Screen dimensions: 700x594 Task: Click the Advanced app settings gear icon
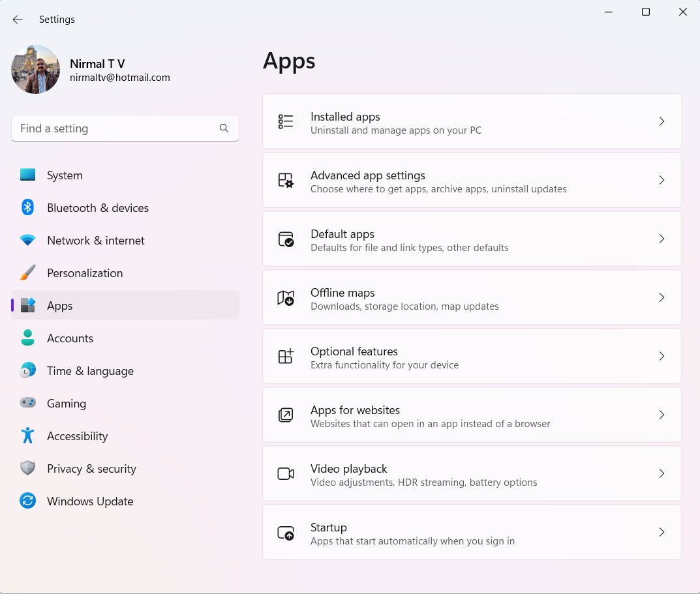coord(286,181)
